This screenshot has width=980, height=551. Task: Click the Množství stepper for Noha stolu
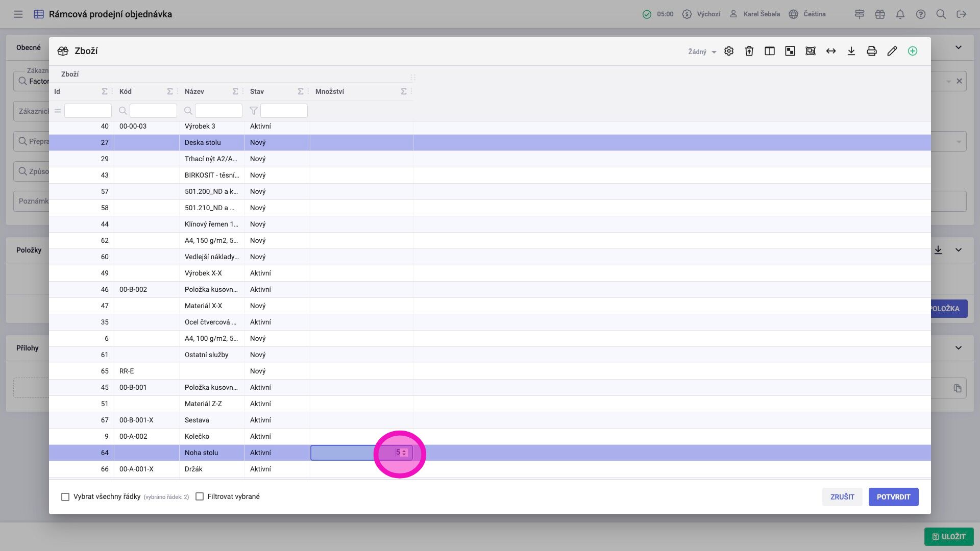coord(404,453)
